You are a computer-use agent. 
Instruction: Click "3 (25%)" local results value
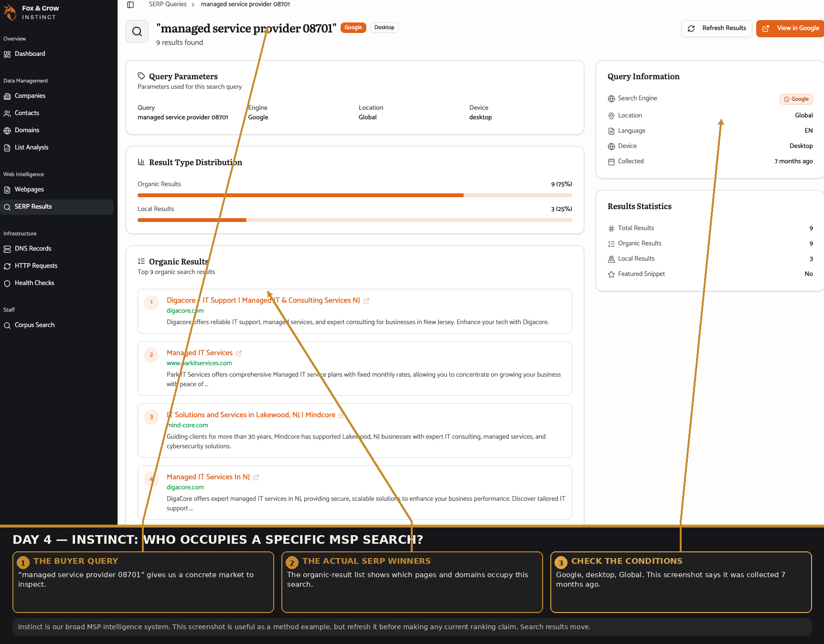pyautogui.click(x=562, y=209)
